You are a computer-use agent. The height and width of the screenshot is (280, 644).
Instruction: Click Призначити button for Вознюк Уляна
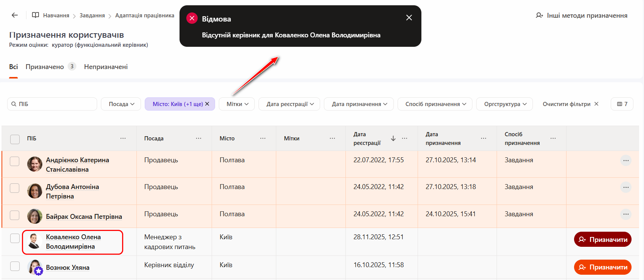pyautogui.click(x=602, y=267)
